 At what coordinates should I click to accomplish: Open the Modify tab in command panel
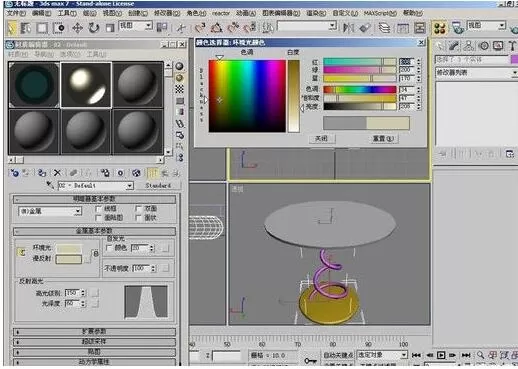pyautogui.click(x=454, y=46)
